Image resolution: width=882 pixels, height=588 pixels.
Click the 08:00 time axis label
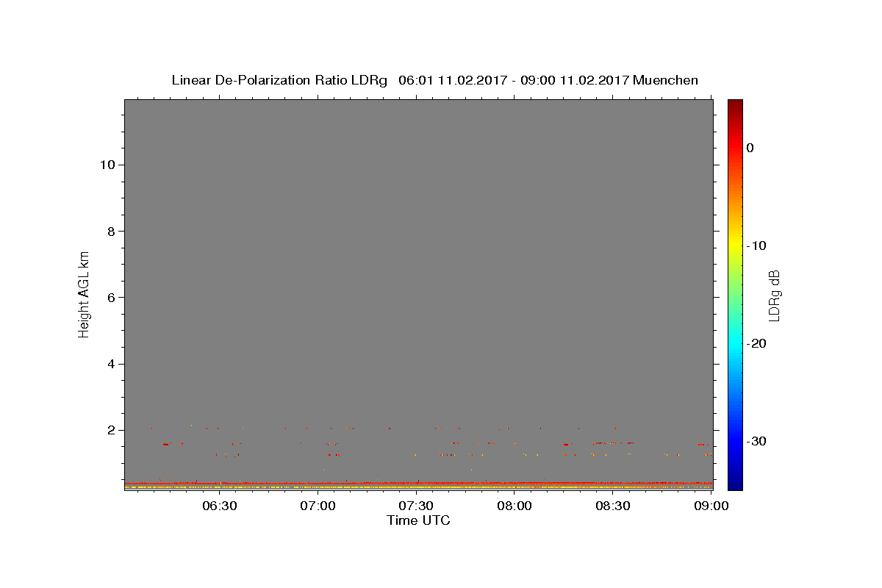point(514,506)
